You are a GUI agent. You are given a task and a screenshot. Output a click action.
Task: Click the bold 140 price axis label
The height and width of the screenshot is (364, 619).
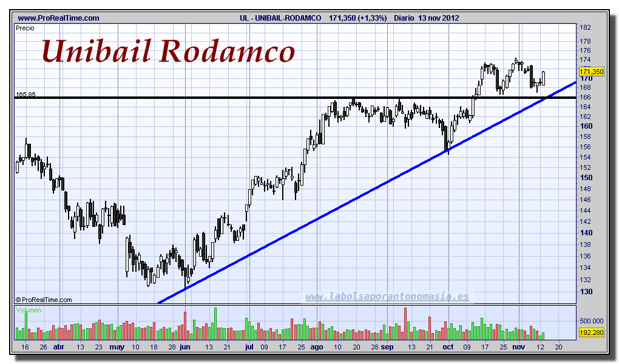(586, 233)
